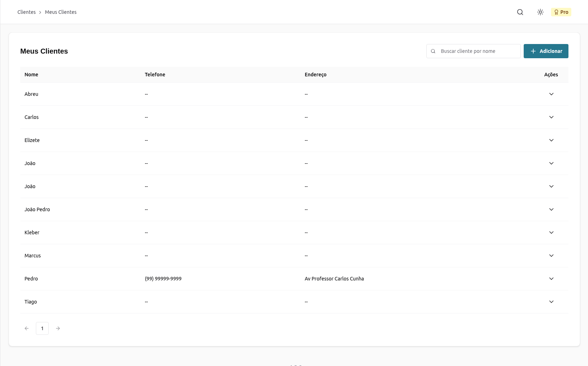Open actions chevron for Tiago
The height and width of the screenshot is (366, 588).
551,302
